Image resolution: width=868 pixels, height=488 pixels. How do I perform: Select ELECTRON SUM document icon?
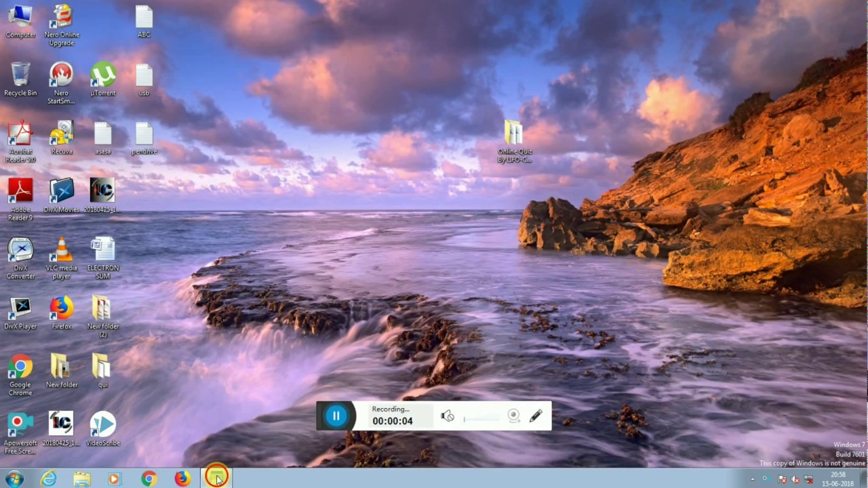(103, 259)
